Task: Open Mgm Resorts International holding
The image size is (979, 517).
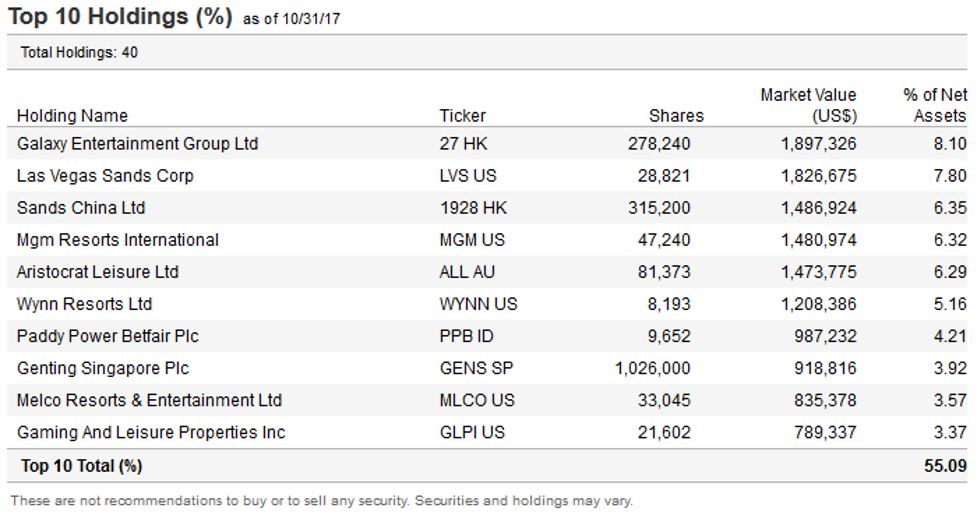Action: point(118,240)
